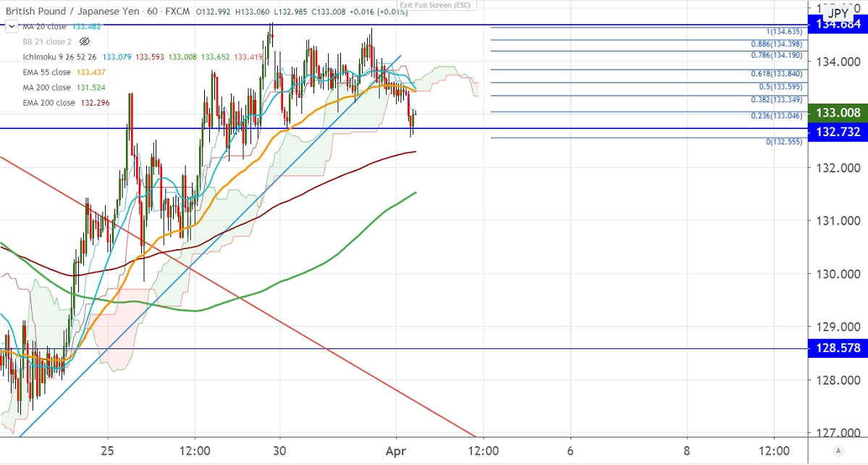868x465 pixels.
Task: Select Fib level label 0.382(133.349)
Action: pyautogui.click(x=777, y=100)
